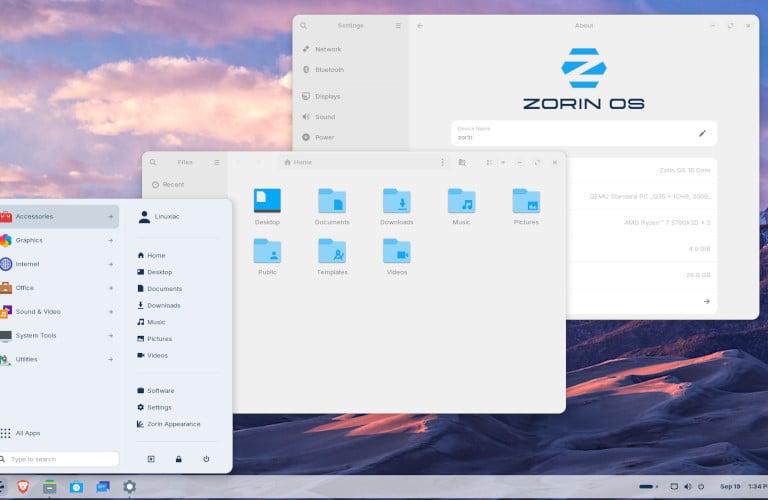This screenshot has width=768, height=500.
Task: Expand the Internet category
Action: pos(59,264)
